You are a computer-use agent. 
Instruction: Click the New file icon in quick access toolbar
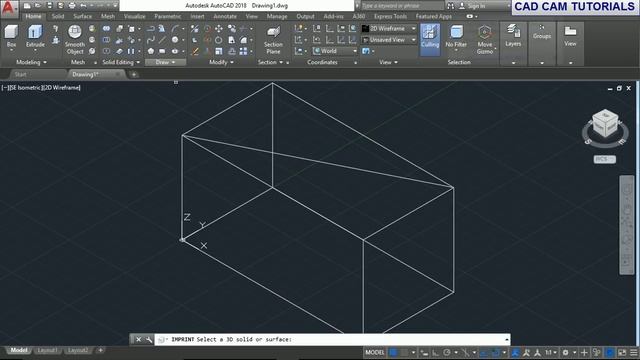tap(27, 6)
